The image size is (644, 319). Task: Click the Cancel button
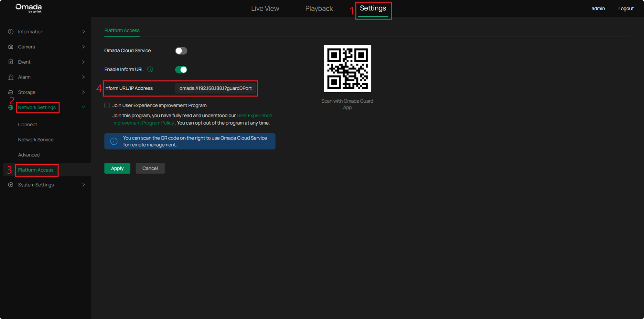coord(150,168)
